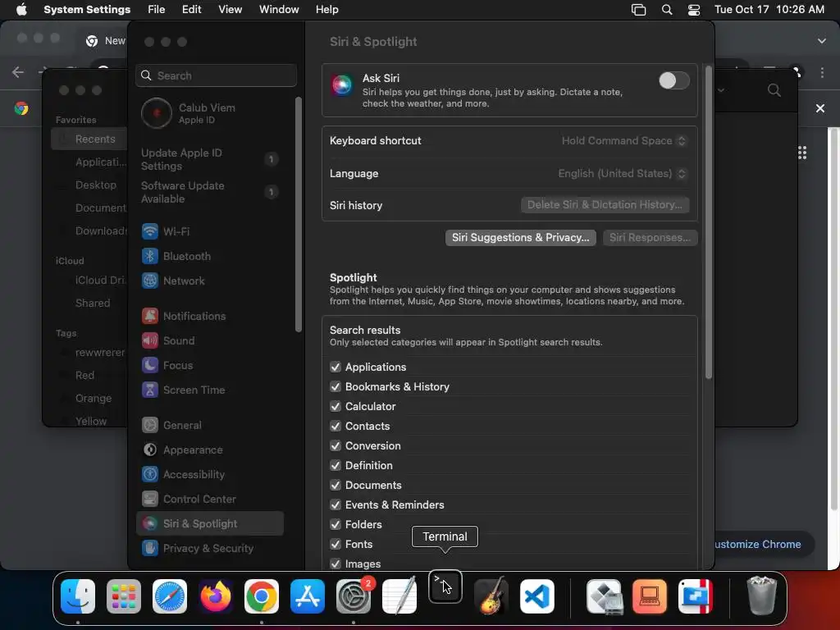The image size is (840, 630).
Task: Open Chrome three-dot menu
Action: [822, 72]
